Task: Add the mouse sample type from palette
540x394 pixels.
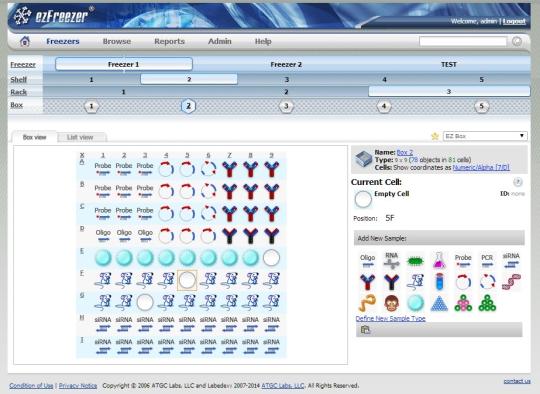Action: (x=415, y=282)
